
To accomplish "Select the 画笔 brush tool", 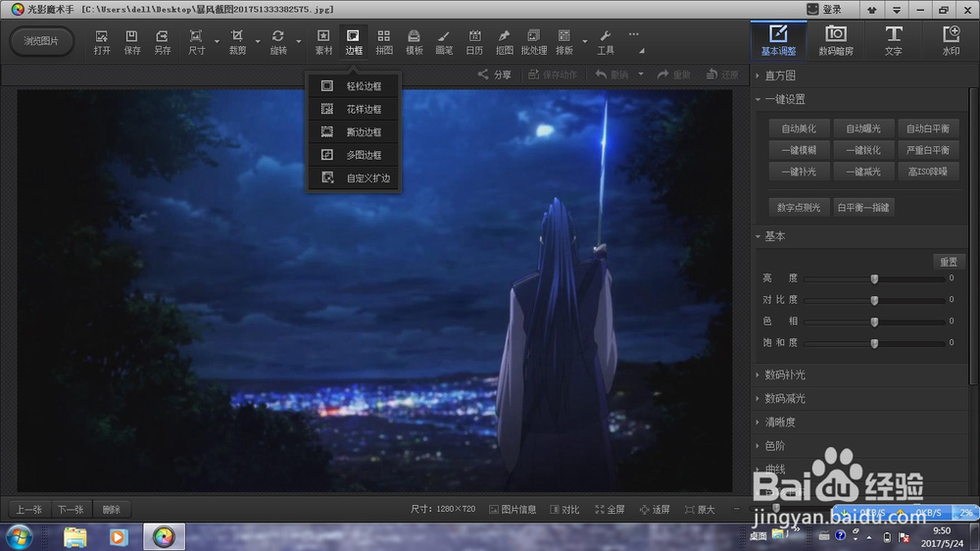I will point(444,42).
